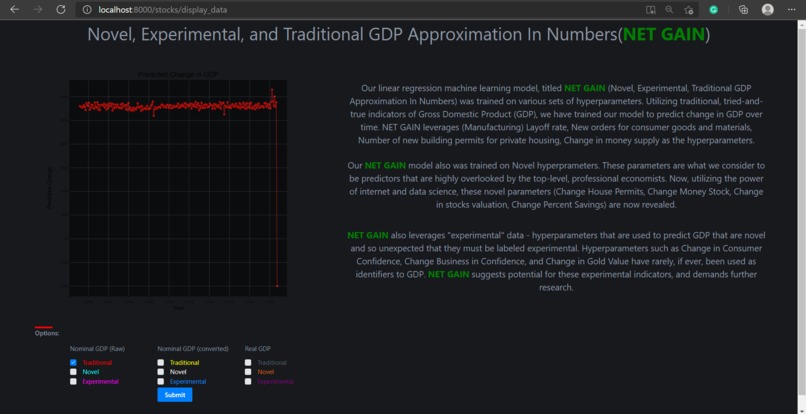Open the green Grammarly extension icon

click(713, 10)
